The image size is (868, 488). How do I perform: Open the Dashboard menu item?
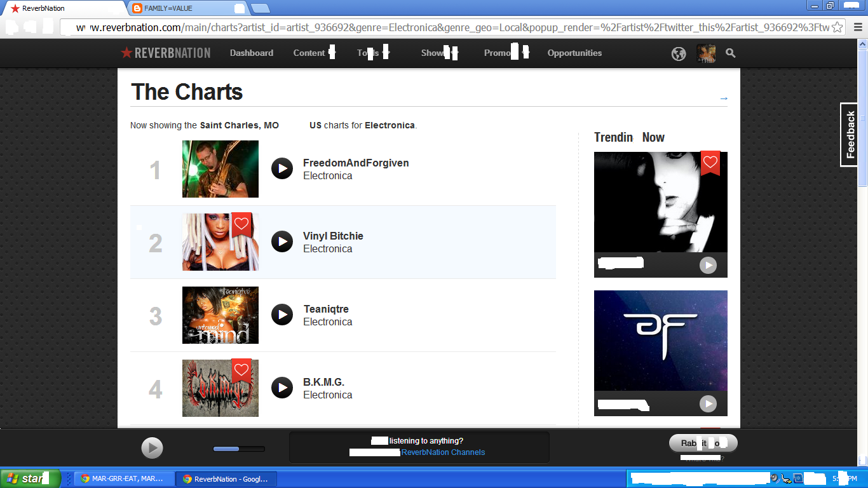coord(252,53)
